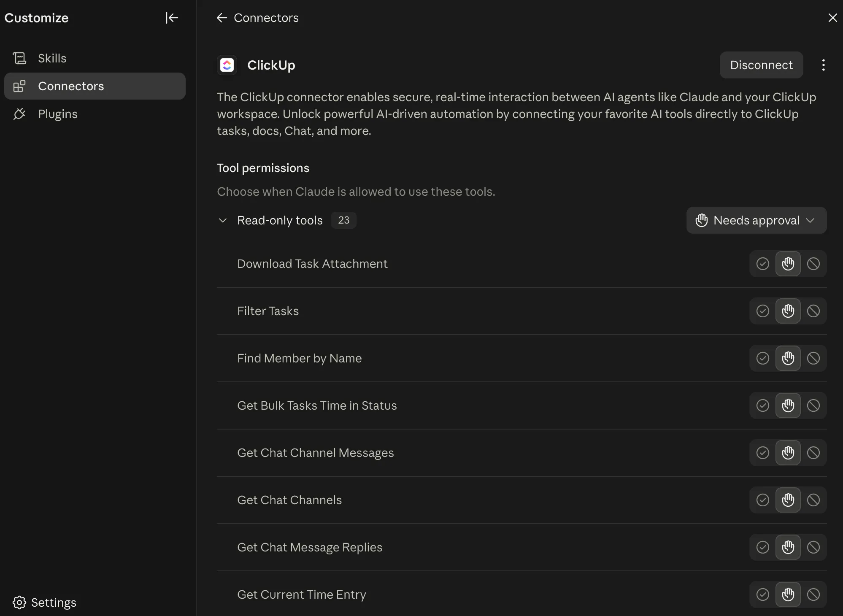Always allow Get Current Time Entry
Image resolution: width=843 pixels, height=616 pixels.
click(762, 594)
